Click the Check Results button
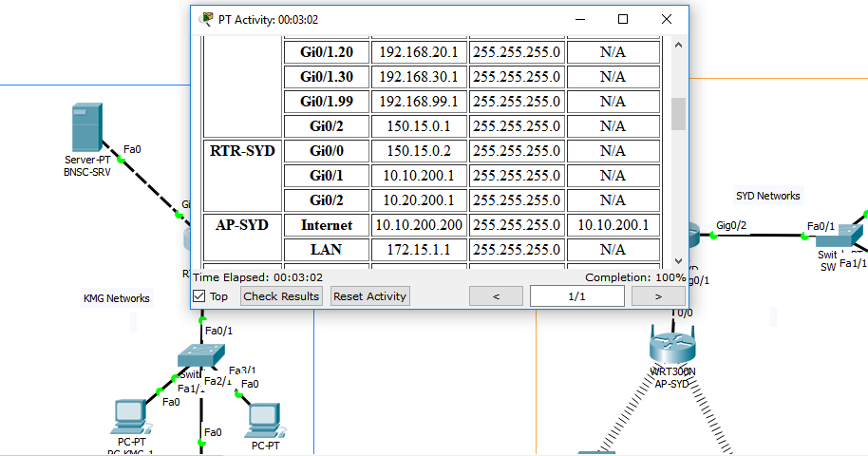868x456 pixels. [x=281, y=295]
